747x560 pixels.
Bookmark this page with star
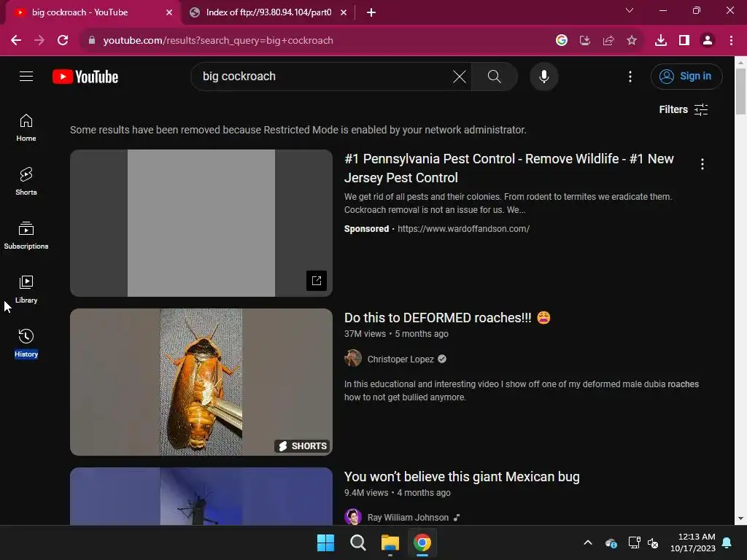tap(631, 41)
